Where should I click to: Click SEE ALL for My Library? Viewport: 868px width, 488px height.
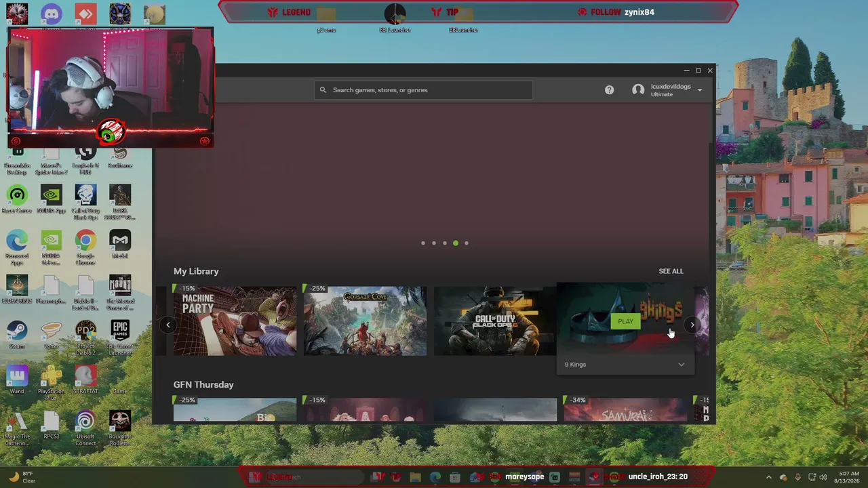pos(671,271)
